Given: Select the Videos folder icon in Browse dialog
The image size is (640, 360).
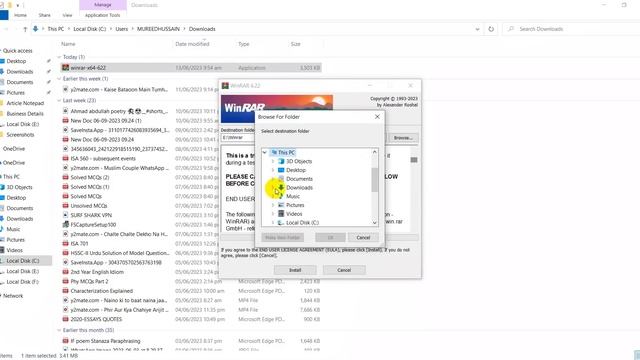Looking at the screenshot, I should pyautogui.click(x=281, y=213).
